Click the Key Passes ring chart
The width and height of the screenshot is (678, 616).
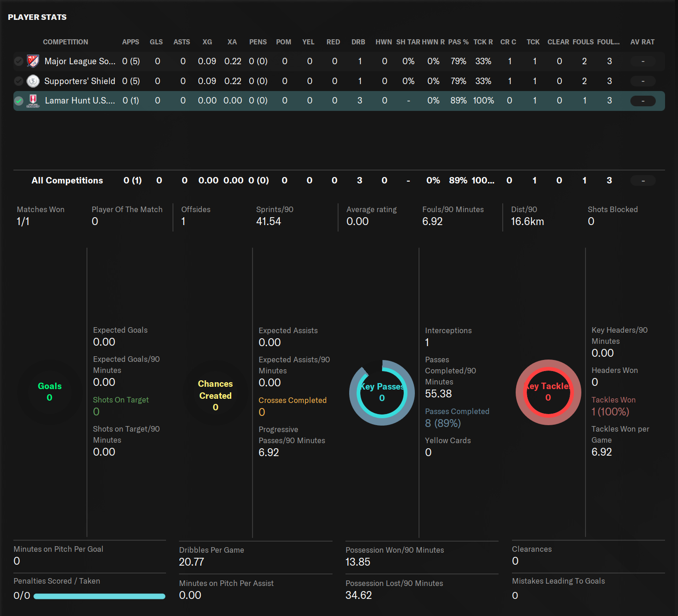pos(382,392)
